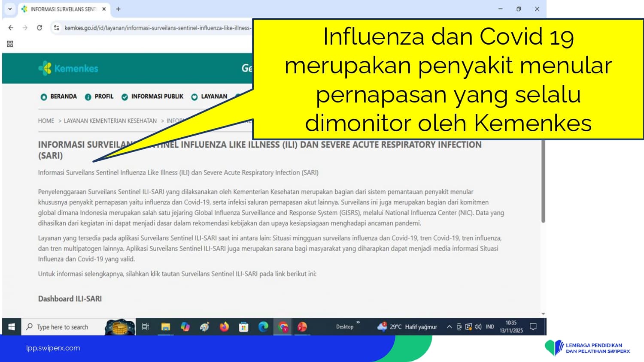
Task: Open Task View on the taskbar
Action: click(x=145, y=327)
